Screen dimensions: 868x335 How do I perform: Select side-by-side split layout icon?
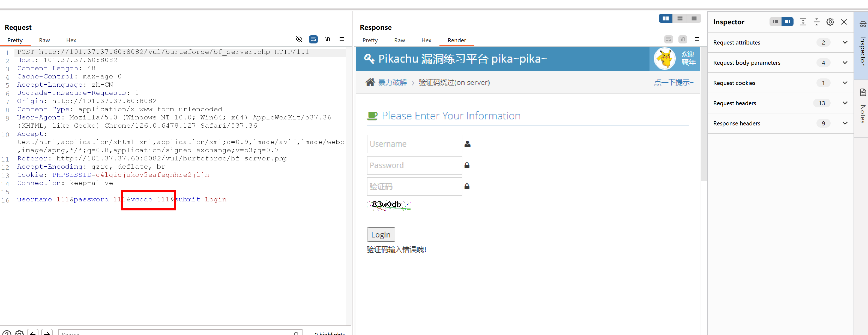(666, 18)
